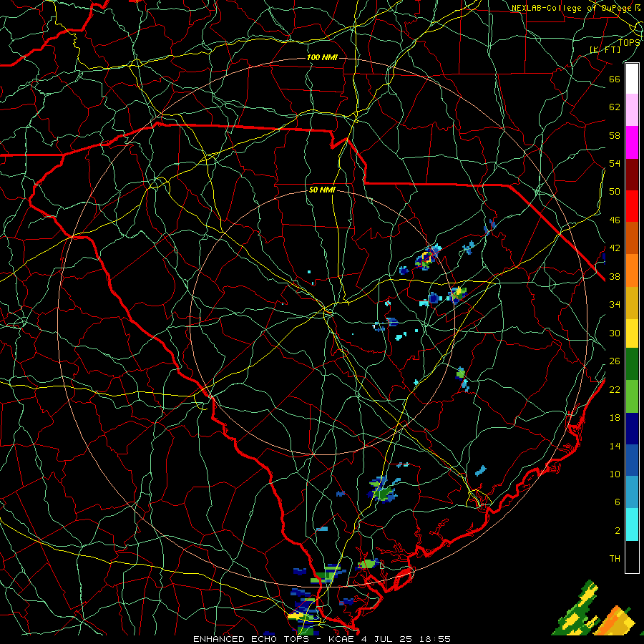Click the magenta legend swatch
Image resolution: width=644 pixels, height=644 pixels.
click(632, 142)
